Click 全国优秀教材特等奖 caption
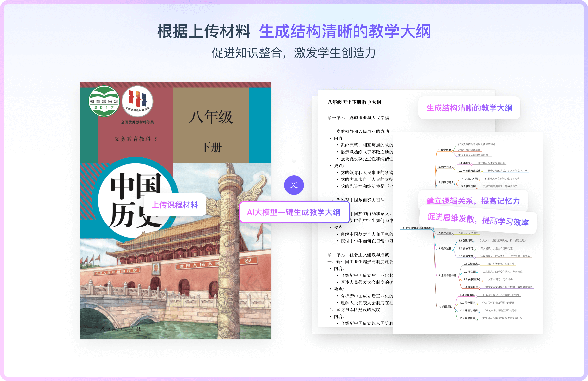The width and height of the screenshot is (588, 381). 137,122
